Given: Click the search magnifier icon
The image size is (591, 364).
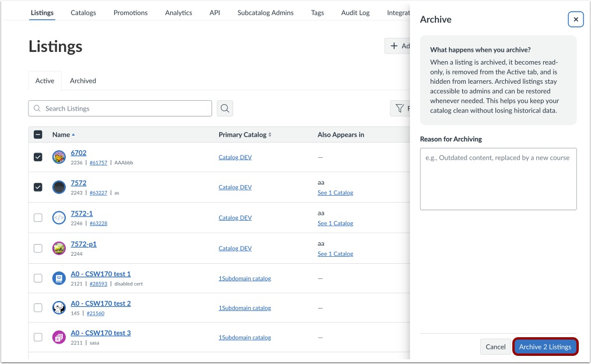Looking at the screenshot, I should [x=225, y=108].
